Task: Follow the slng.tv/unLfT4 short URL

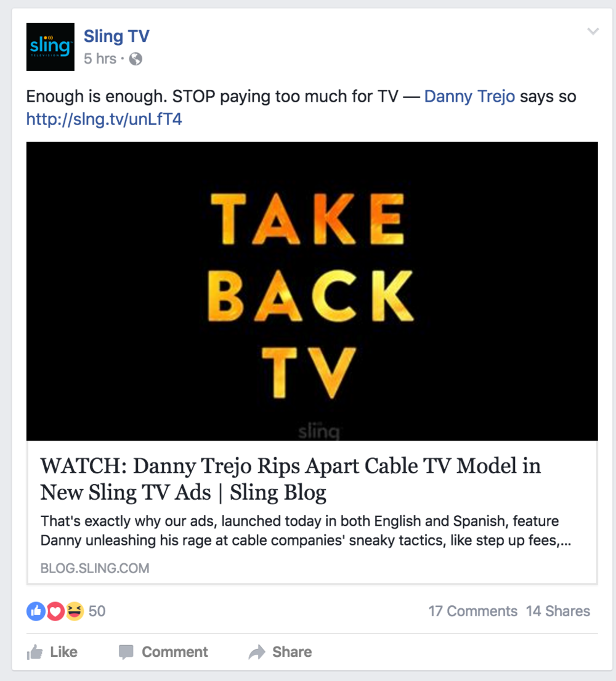Action: 104,119
